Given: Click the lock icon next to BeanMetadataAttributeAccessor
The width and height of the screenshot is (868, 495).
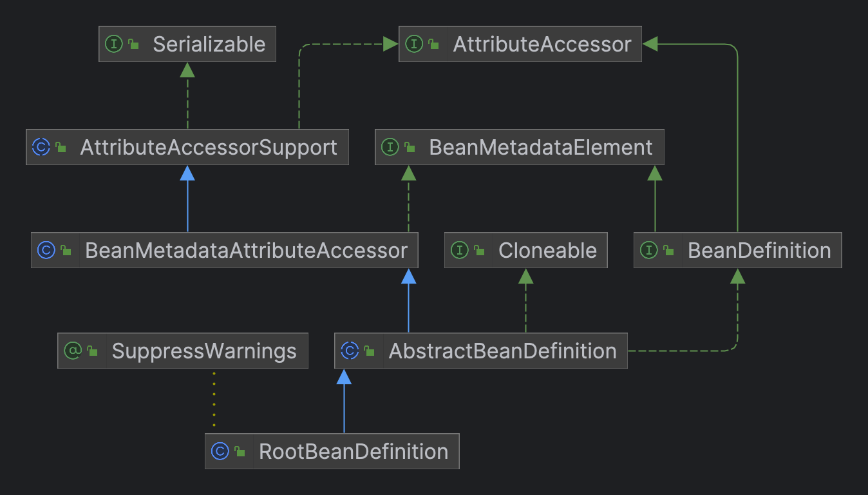Looking at the screenshot, I should 66,251.
